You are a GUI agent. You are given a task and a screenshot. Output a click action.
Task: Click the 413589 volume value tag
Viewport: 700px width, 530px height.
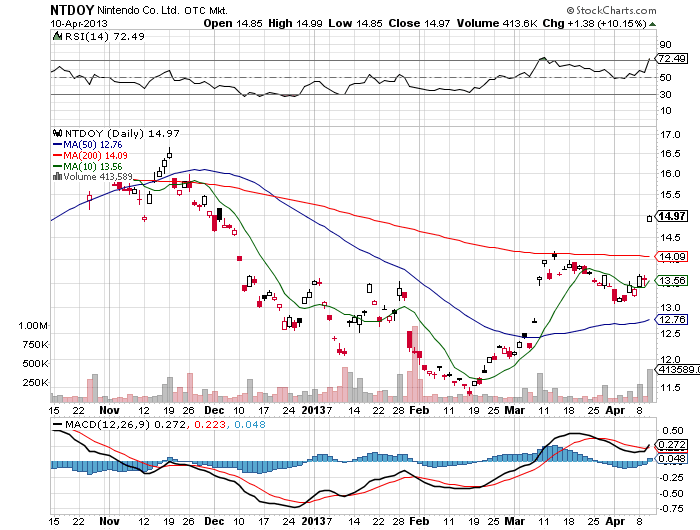676,369
